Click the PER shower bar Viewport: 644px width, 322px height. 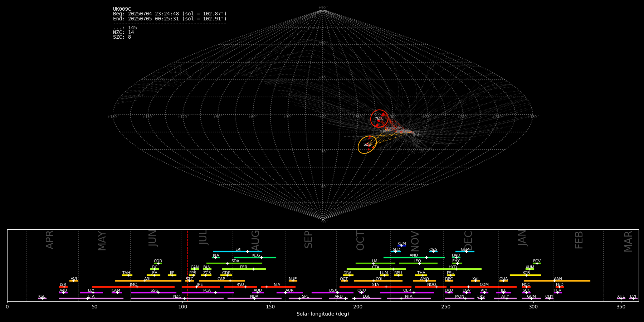[244, 269]
